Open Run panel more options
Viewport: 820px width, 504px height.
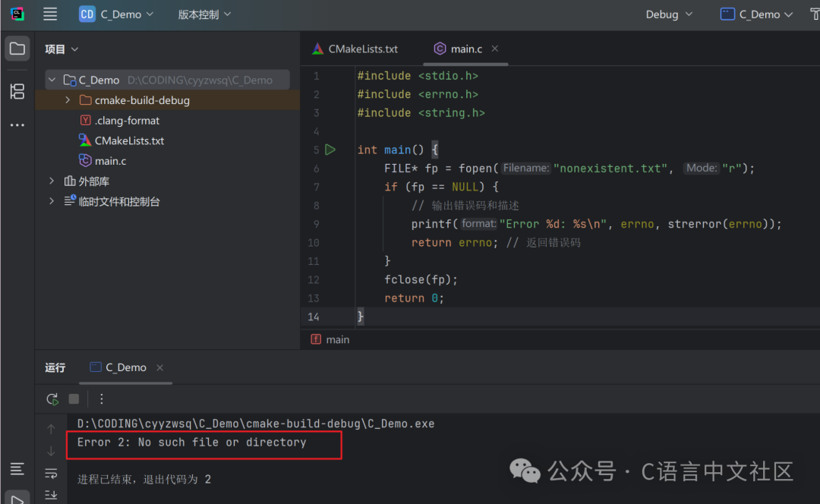pyautogui.click(x=102, y=399)
